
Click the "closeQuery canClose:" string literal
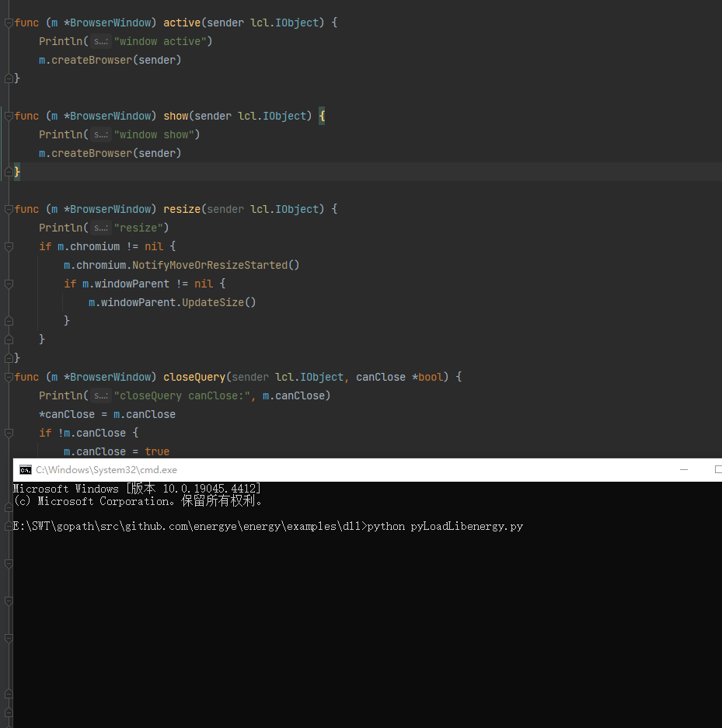(182, 395)
